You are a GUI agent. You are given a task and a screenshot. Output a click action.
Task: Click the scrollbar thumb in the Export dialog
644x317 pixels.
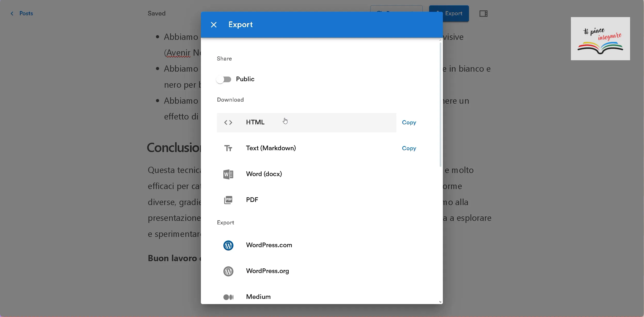click(x=441, y=104)
